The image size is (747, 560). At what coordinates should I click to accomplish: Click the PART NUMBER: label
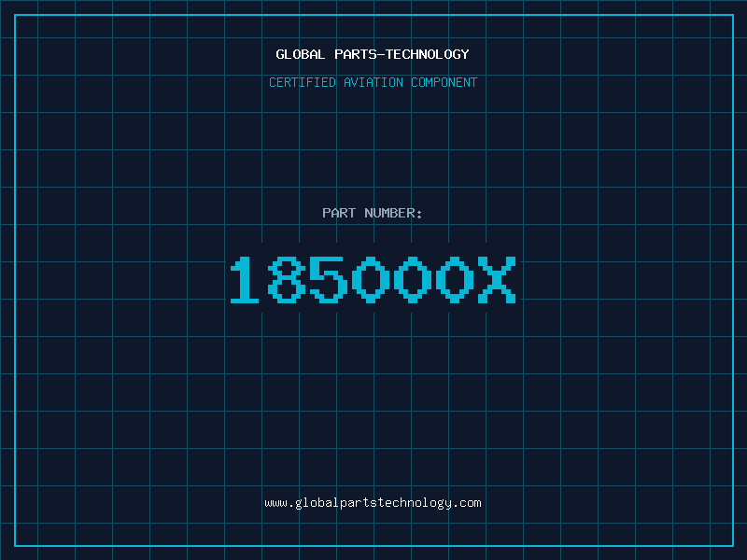coord(373,213)
